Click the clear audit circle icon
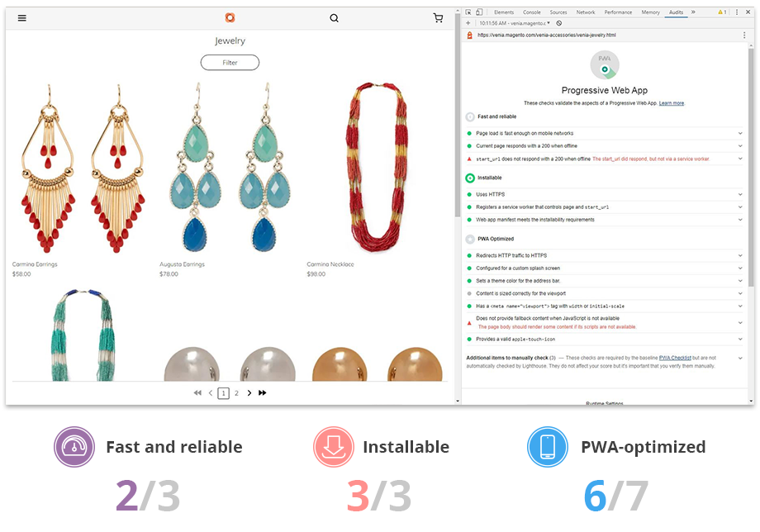This screenshot has height=532, width=760. (x=559, y=23)
